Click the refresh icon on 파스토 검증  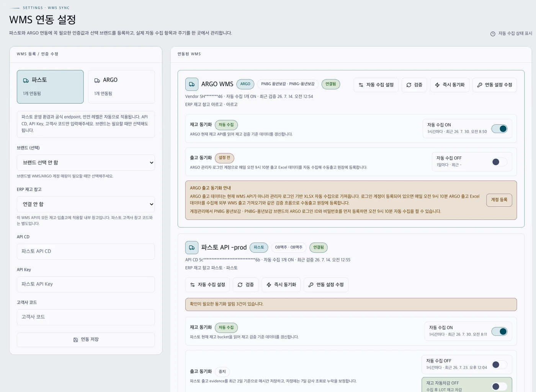pyautogui.click(x=240, y=285)
